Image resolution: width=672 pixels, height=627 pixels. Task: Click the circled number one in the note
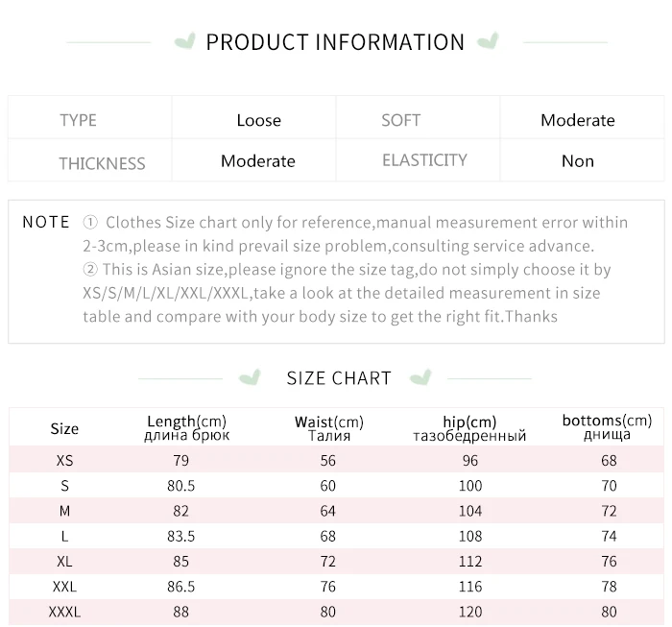[x=90, y=223]
